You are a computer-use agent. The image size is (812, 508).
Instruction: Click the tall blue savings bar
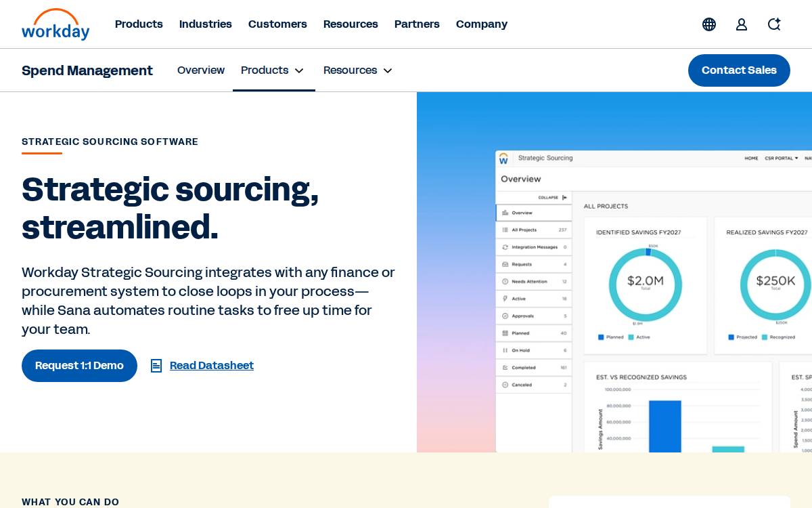[665, 426]
